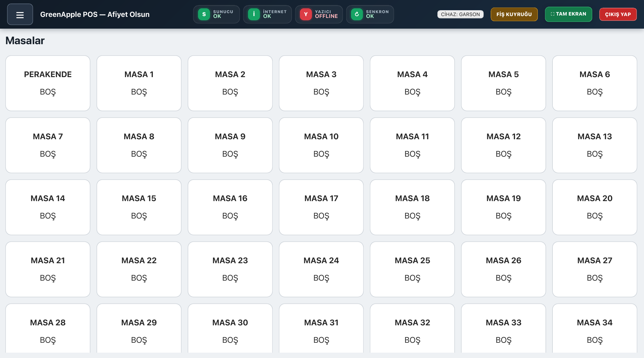Open Masa 8 table

click(139, 145)
